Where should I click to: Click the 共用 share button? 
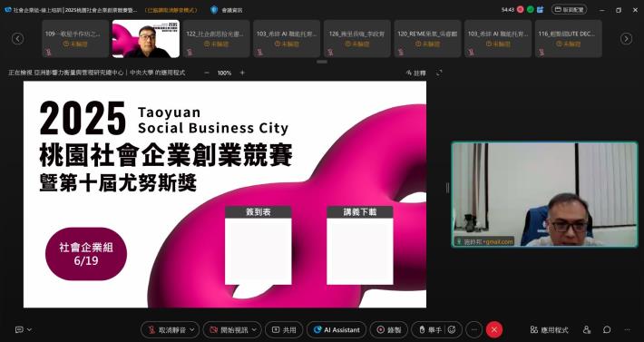(x=284, y=329)
